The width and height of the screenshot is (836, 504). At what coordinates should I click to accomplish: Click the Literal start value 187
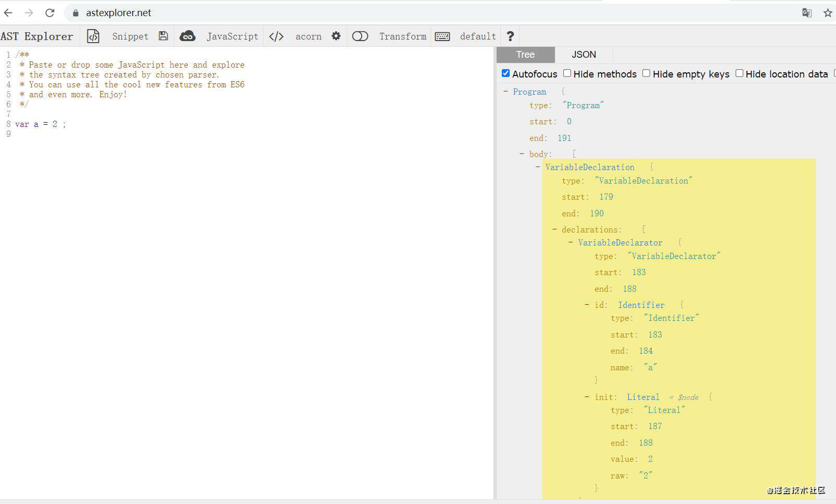point(655,426)
